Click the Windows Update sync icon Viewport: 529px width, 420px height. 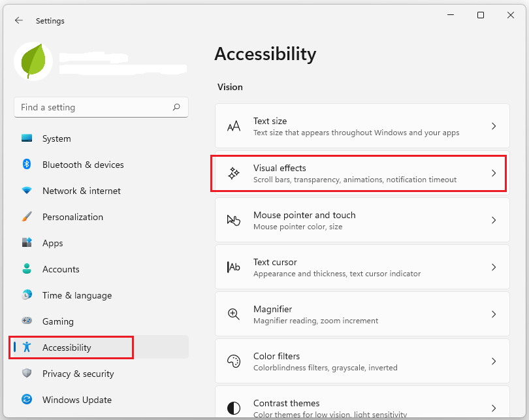pos(27,399)
